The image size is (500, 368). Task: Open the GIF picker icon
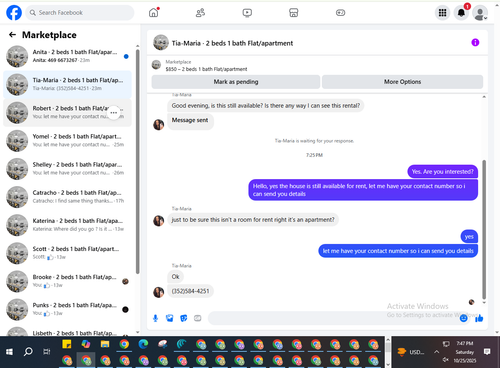coord(198,318)
